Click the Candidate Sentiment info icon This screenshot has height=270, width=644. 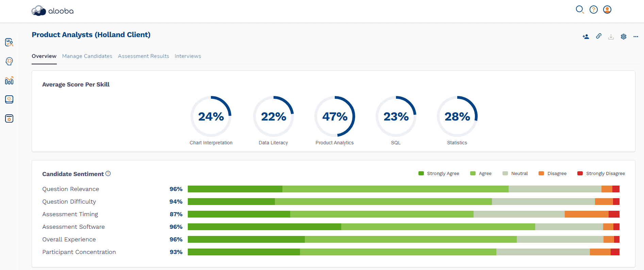[x=108, y=174]
